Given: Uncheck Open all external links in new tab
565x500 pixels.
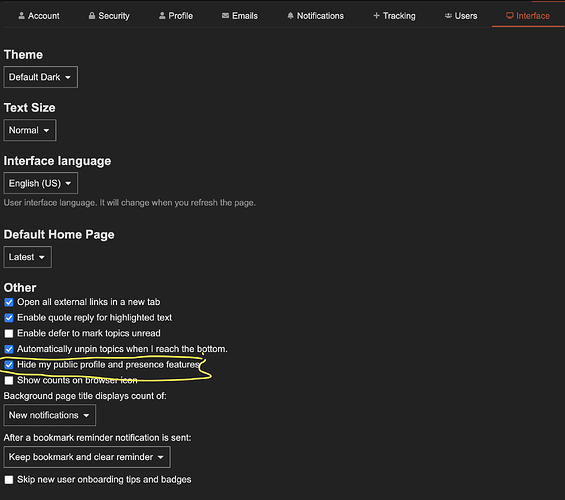Looking at the screenshot, I should point(9,302).
